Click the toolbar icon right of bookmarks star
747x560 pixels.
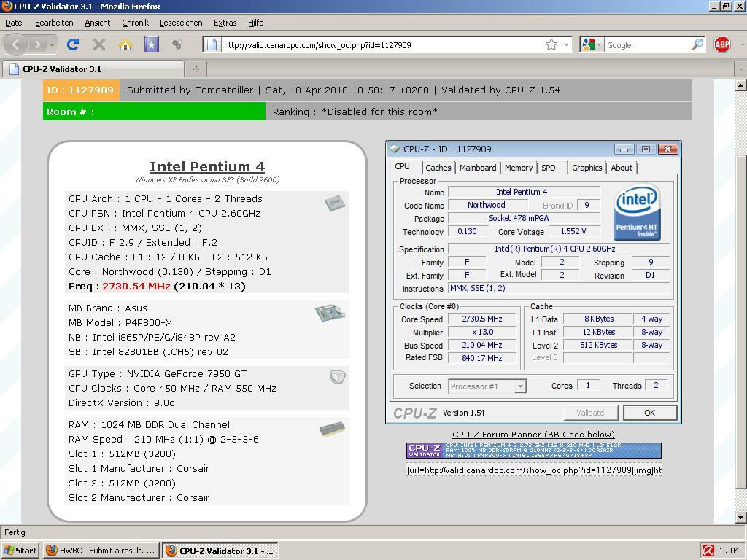177,44
